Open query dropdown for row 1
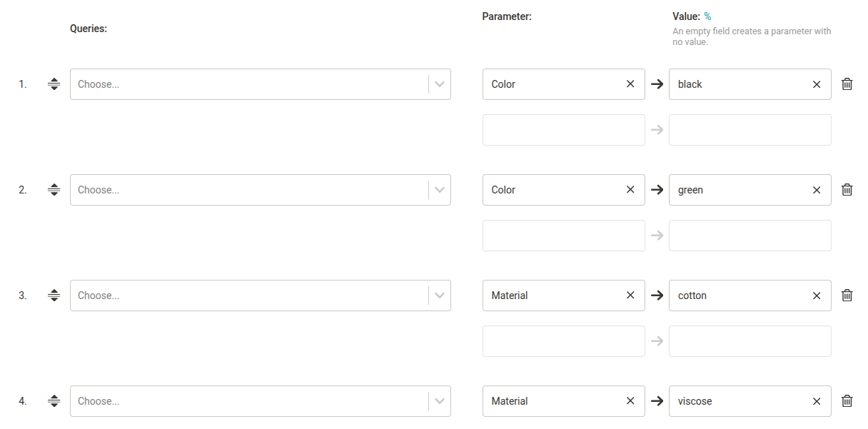 [440, 84]
